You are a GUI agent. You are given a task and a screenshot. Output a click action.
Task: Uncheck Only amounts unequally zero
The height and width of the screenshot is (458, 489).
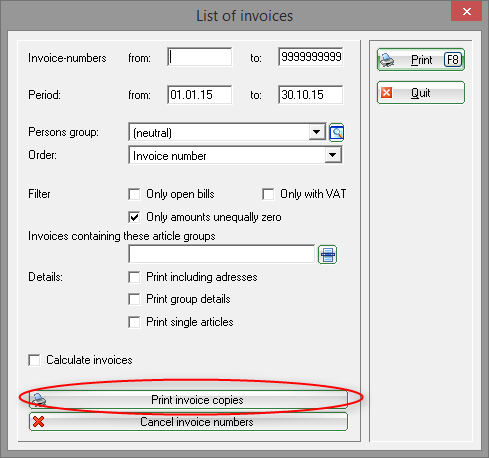pos(134,217)
